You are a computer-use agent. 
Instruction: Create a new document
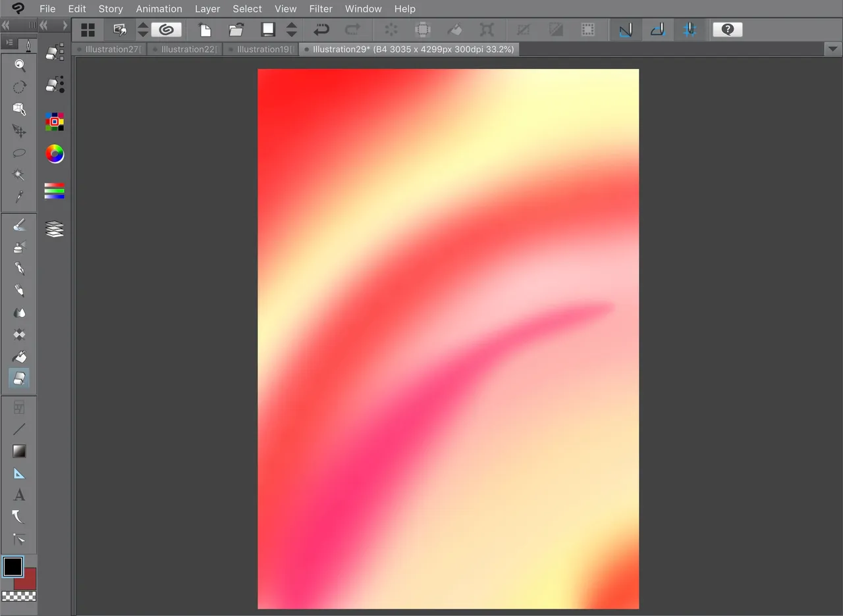(x=205, y=30)
